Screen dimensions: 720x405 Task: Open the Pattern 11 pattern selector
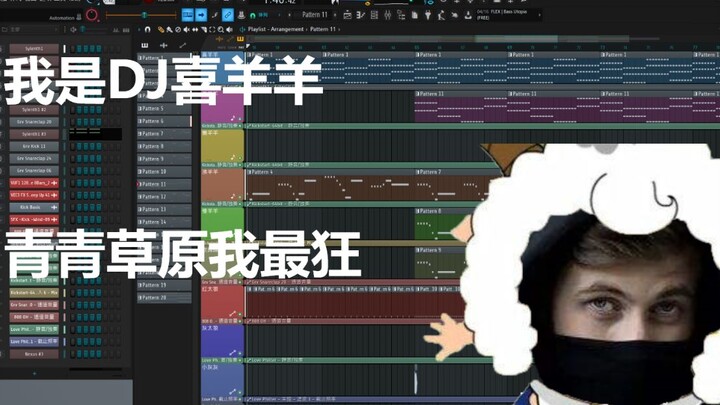click(x=315, y=15)
